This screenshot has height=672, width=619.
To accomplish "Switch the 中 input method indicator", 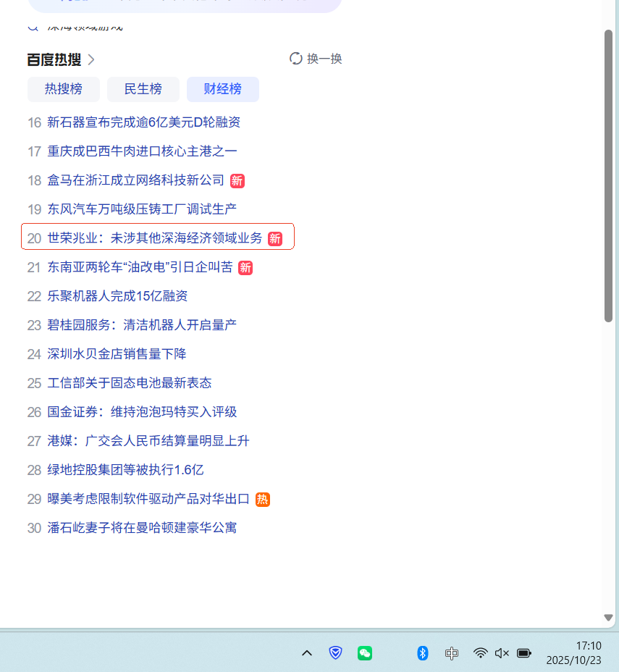I will click(452, 653).
